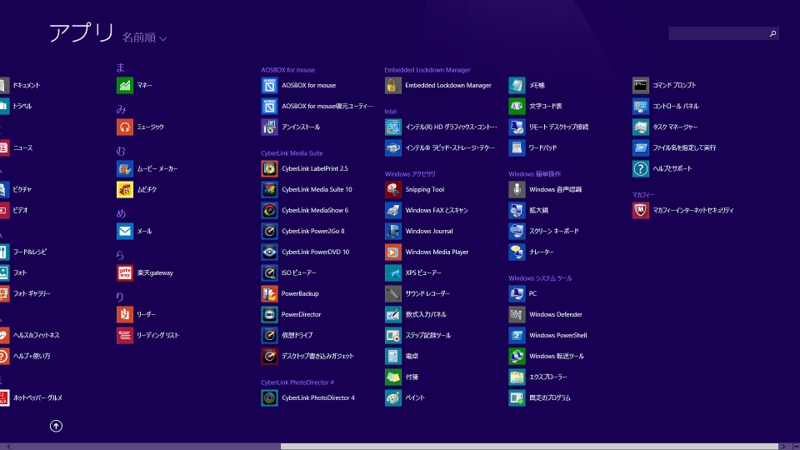Click the ナレーター label
This screenshot has height=450, width=800.
point(541,252)
